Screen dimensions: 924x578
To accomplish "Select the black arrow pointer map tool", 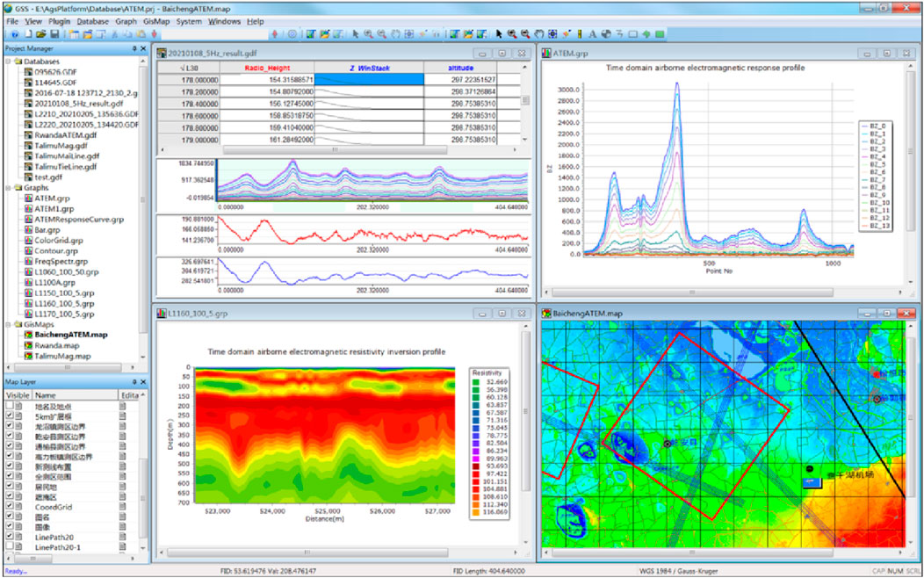I will coord(498,33).
